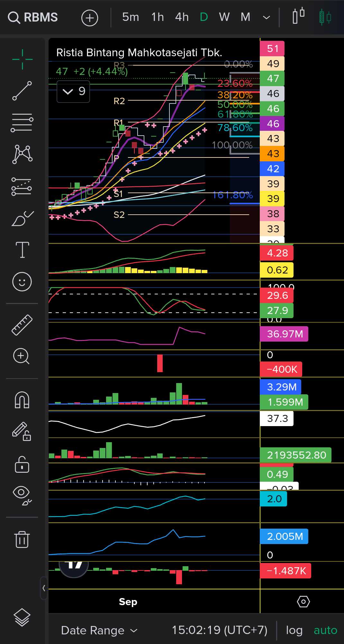The height and width of the screenshot is (644, 344).
Task: Expand the timeframe list chevron
Action: point(267,17)
